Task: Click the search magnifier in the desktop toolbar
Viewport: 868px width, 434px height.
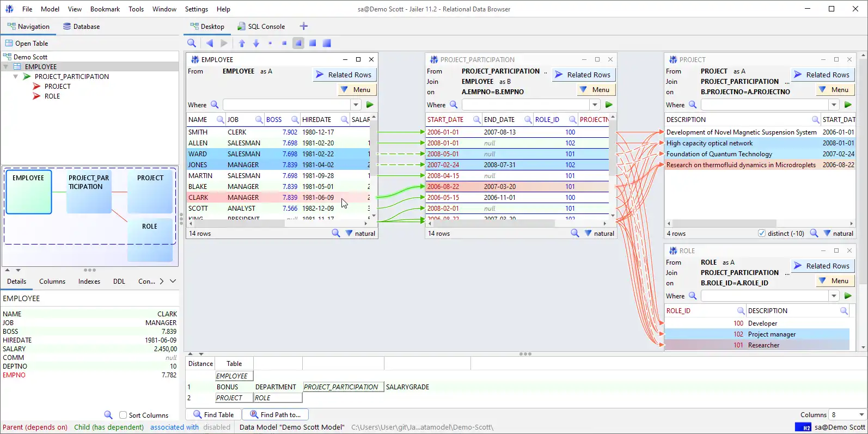Action: click(192, 43)
